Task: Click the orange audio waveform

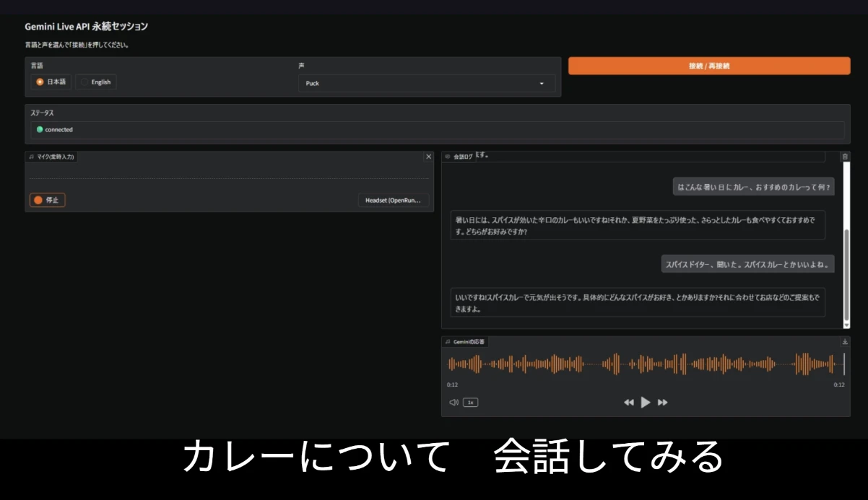Action: (x=646, y=364)
